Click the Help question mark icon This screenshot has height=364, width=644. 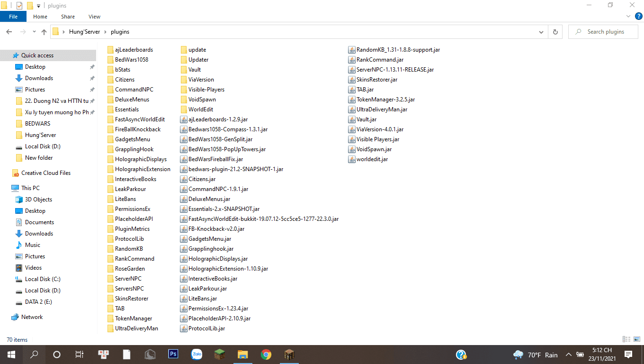coord(638,16)
